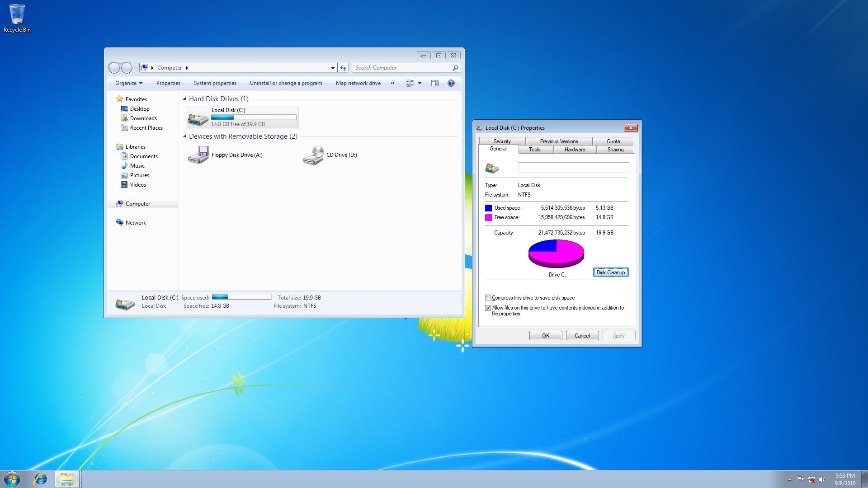Click Properties in Explorer toolbar

pyautogui.click(x=168, y=83)
